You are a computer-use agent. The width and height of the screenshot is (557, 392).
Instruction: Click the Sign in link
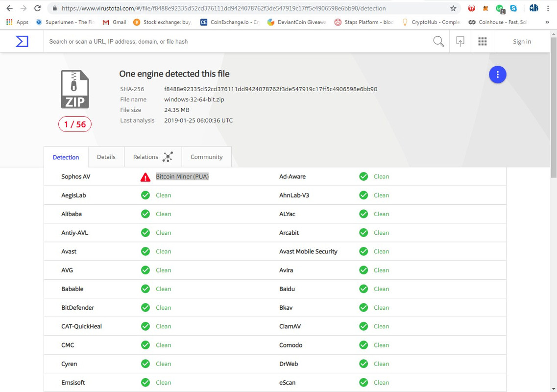pyautogui.click(x=522, y=42)
